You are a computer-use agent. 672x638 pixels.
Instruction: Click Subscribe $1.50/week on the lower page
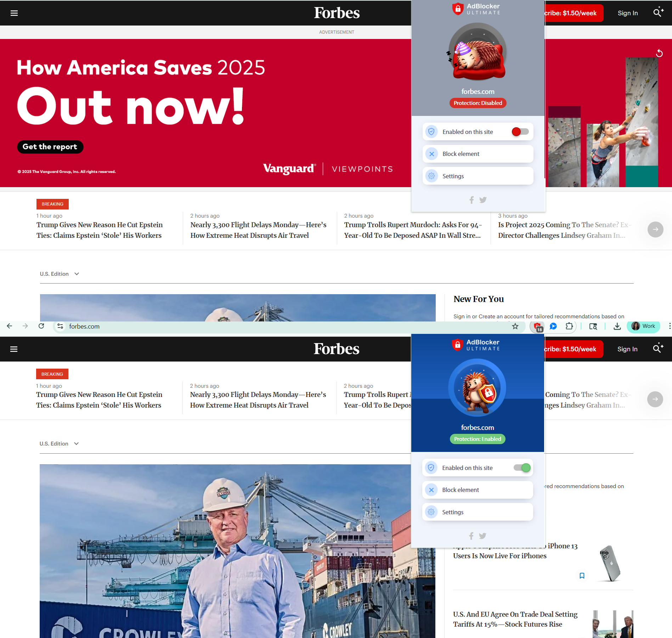coord(574,349)
